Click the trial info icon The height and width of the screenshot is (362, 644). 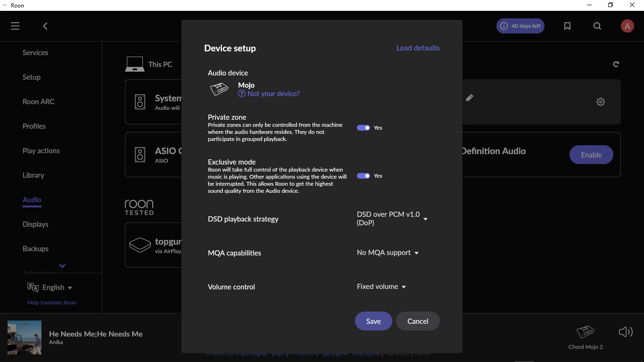tap(504, 26)
